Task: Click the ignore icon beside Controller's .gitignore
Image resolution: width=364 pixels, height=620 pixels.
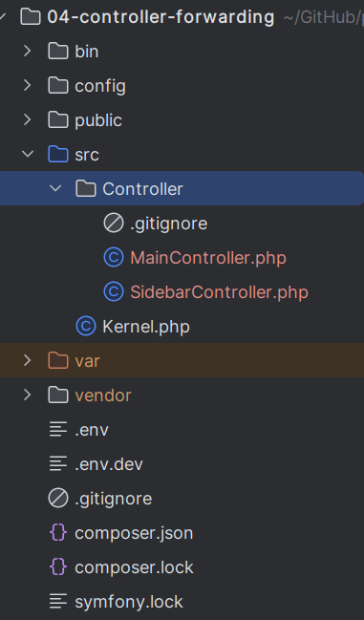Action: pos(114,224)
